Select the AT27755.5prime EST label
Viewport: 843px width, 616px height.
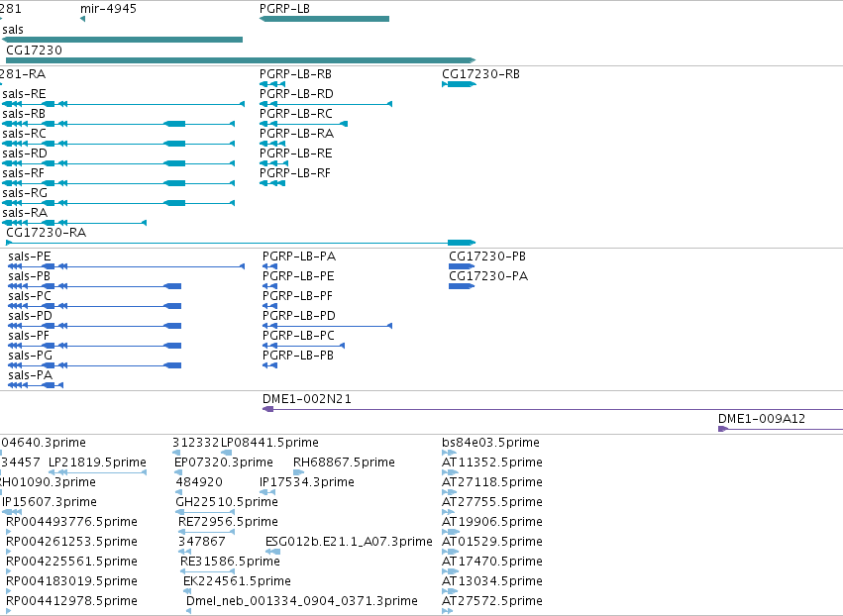point(492,502)
